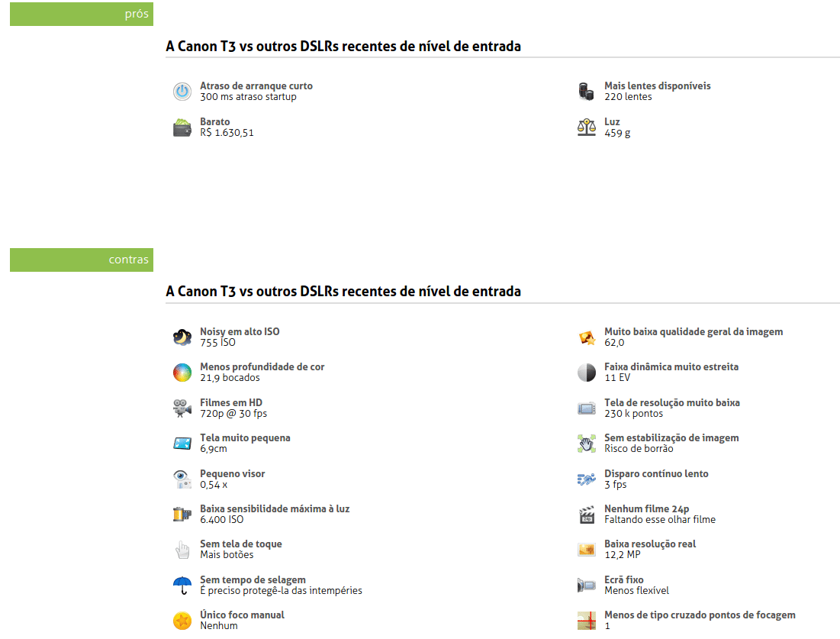
Task: Open Menos profundidade de cor link
Action: [262, 367]
